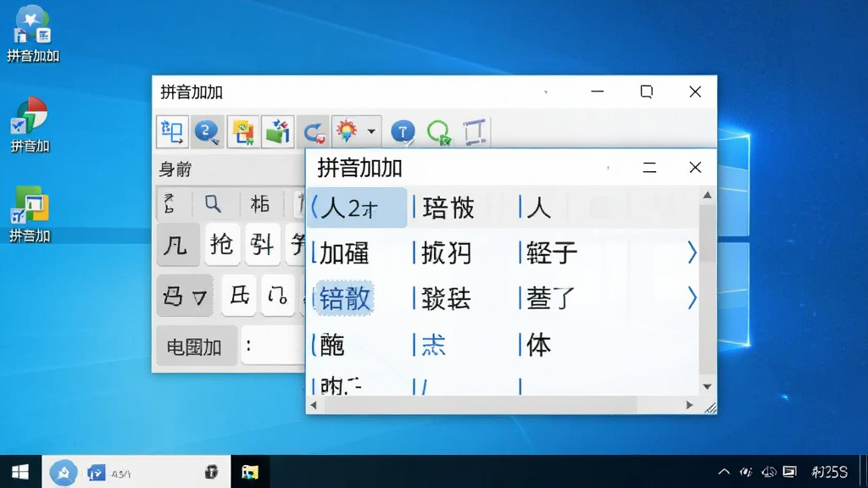
Task: Show hidden tray icons chevron
Action: 724,472
